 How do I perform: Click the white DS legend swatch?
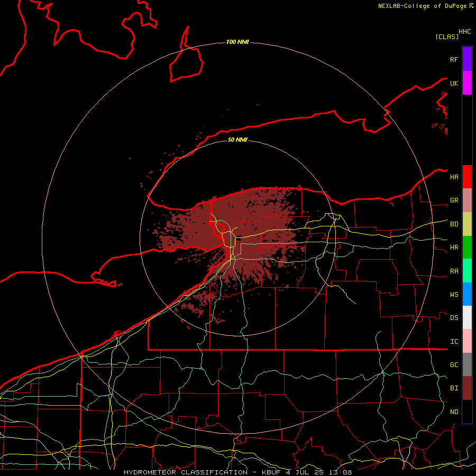click(x=467, y=317)
